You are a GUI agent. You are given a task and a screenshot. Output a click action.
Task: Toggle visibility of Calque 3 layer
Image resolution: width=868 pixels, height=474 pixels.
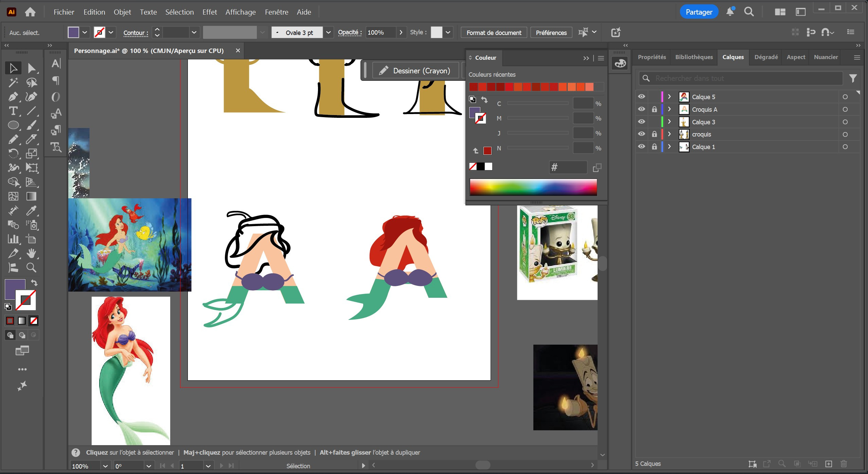coord(641,122)
